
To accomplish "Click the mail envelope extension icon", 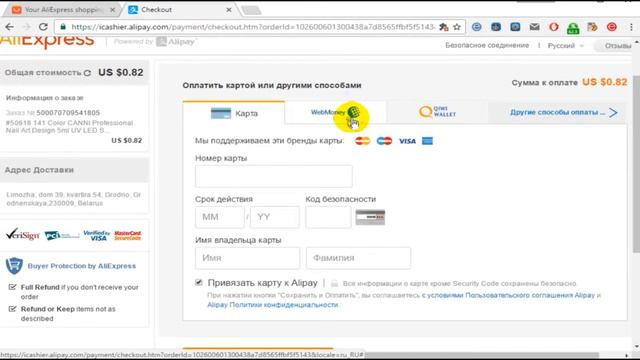I will [534, 27].
